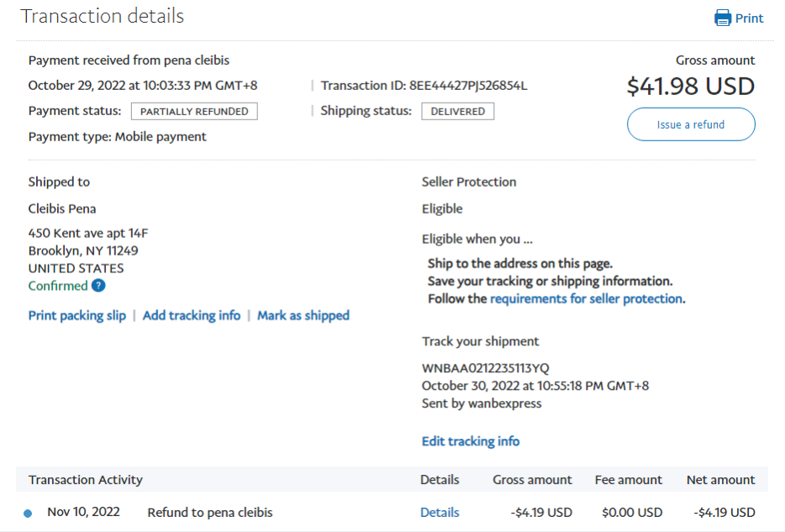Select the Refund to pena cleibis entry

[x=210, y=512]
